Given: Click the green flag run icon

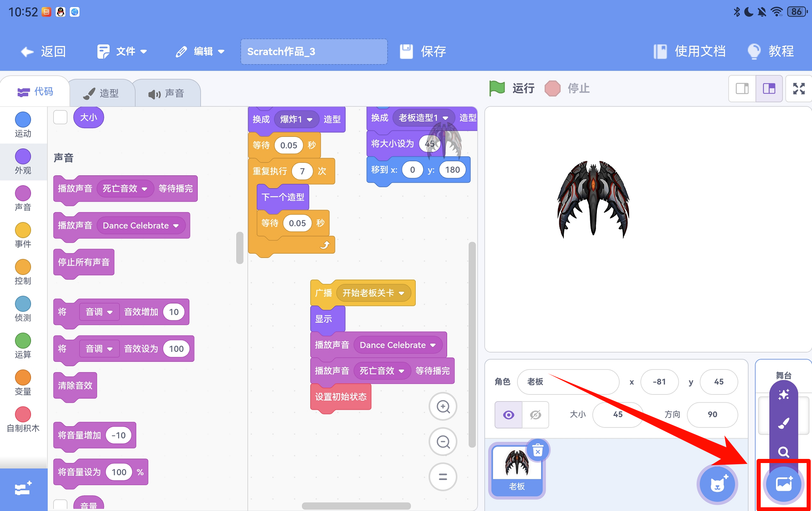Looking at the screenshot, I should (497, 88).
